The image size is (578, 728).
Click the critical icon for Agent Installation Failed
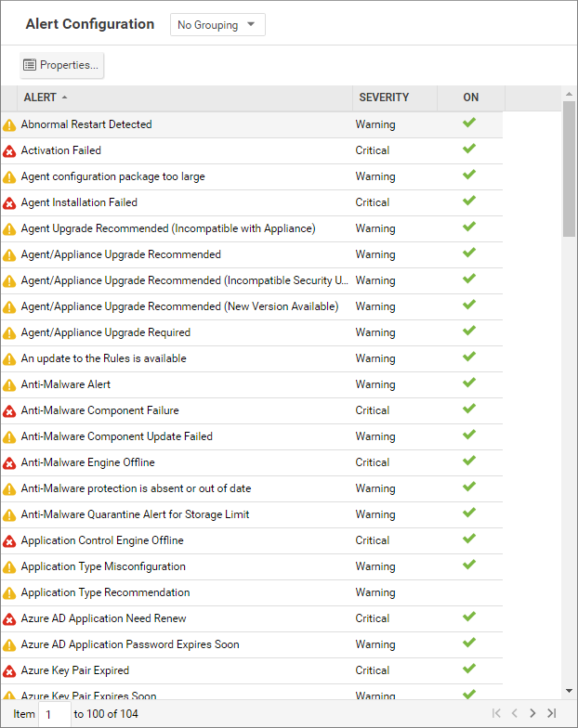coord(9,202)
